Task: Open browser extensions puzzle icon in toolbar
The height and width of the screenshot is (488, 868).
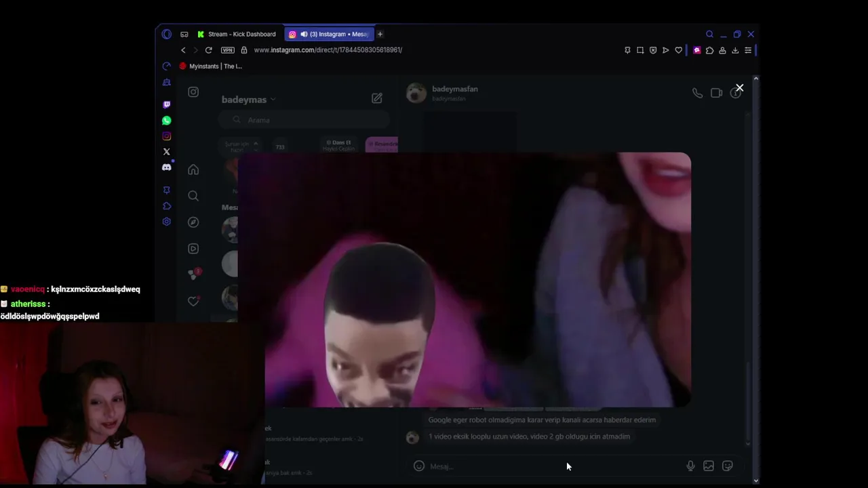Action: coord(709,50)
